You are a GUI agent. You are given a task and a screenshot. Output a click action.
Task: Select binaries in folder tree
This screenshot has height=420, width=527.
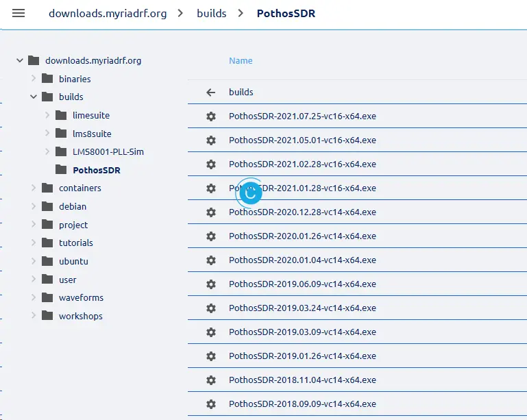(x=75, y=79)
